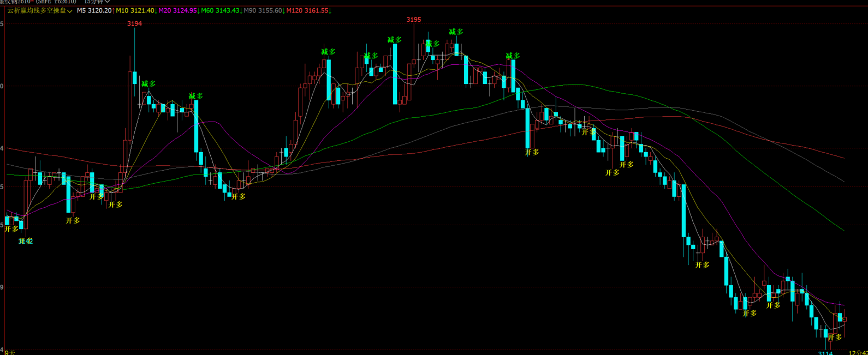
Task: Click the chevron beside 云析赢均线多空操盘
Action: 70,11
